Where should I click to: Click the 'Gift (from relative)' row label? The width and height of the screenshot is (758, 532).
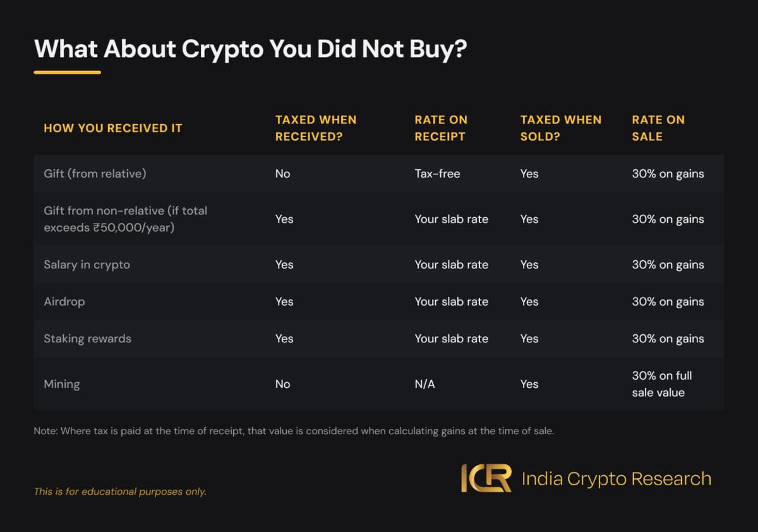pos(95,173)
